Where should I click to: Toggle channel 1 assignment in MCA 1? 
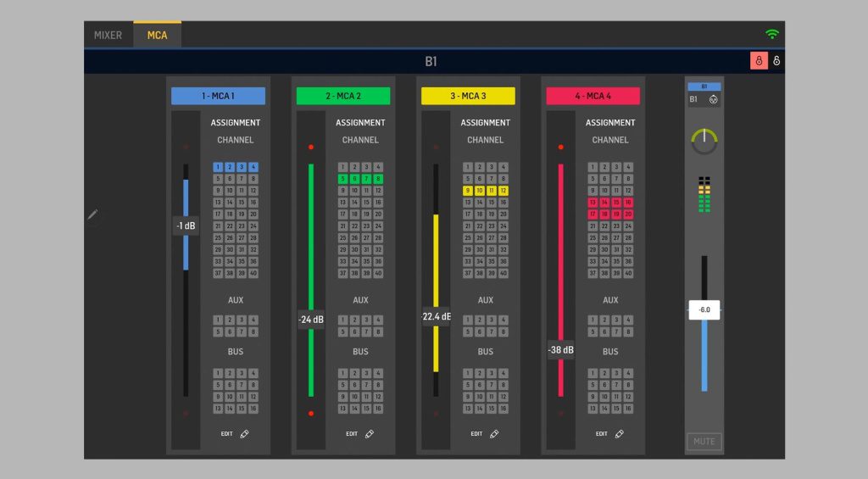218,168
